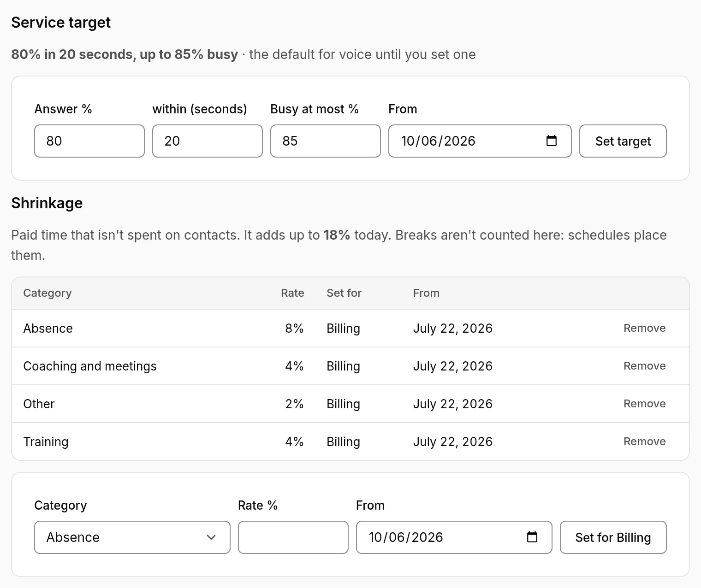Click the 8% rate for Absence
The image size is (701, 588).
pyautogui.click(x=294, y=328)
